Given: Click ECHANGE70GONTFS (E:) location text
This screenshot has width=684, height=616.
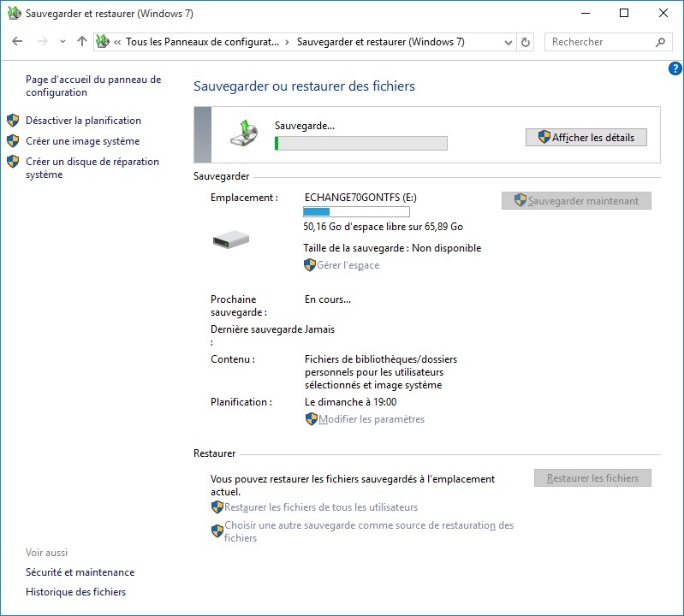Looking at the screenshot, I should point(360,198).
